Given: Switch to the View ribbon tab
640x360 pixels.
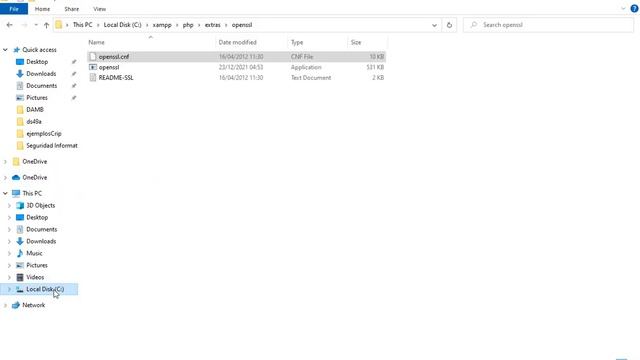Looking at the screenshot, I should pos(99,9).
